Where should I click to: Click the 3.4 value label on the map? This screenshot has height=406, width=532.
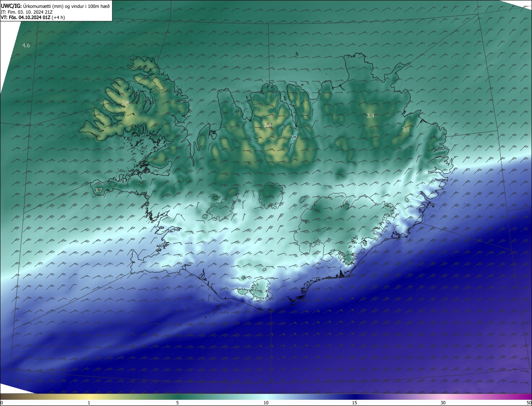[x=371, y=115]
